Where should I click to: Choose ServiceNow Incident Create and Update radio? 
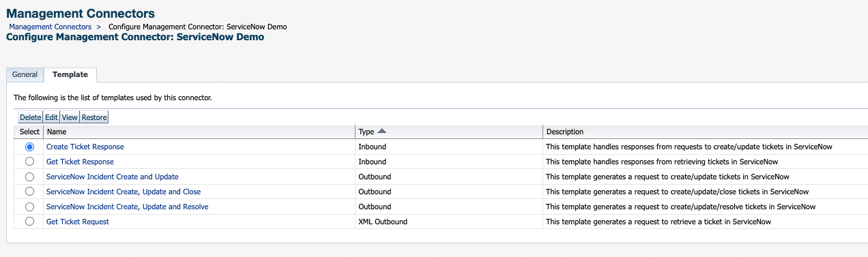click(29, 177)
